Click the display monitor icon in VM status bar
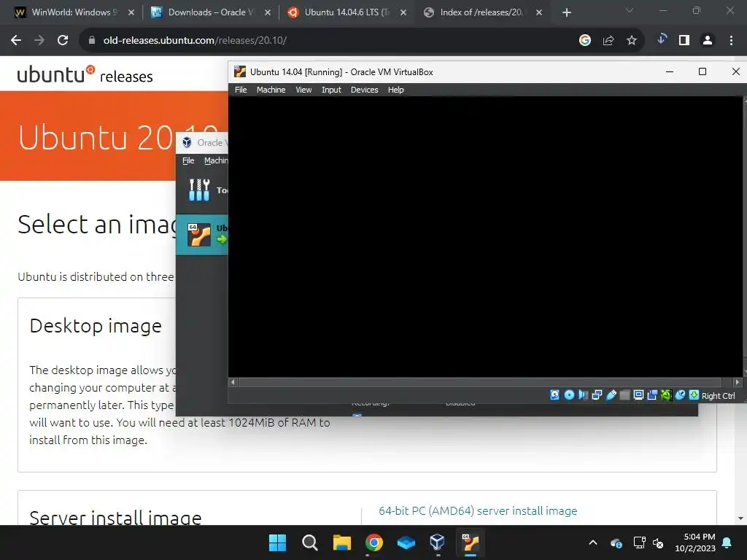The height and width of the screenshot is (560, 747). [x=638, y=394]
